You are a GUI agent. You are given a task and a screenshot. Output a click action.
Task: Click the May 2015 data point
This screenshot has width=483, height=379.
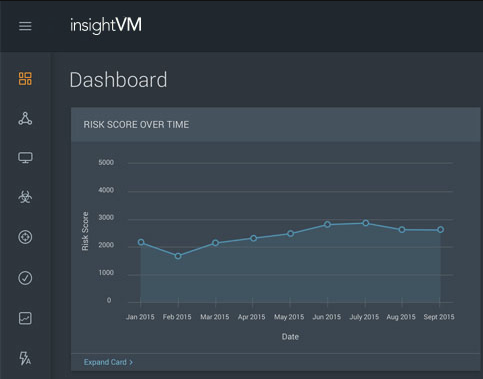coord(290,234)
